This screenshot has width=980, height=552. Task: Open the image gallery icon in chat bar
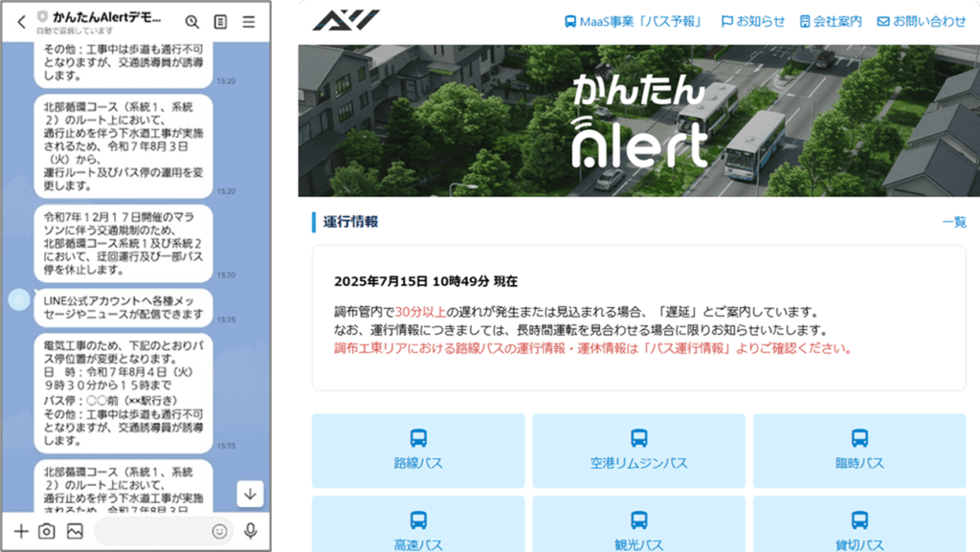(x=75, y=531)
